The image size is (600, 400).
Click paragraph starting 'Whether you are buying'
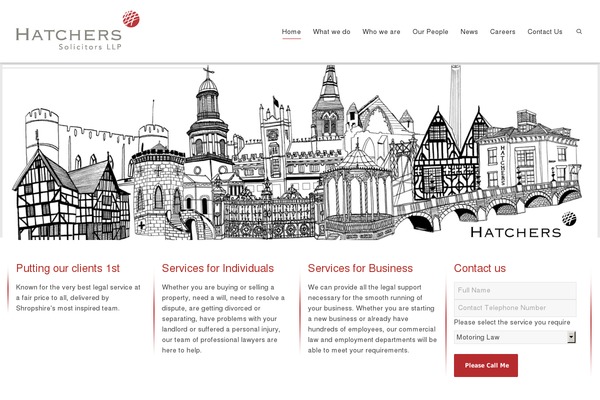(223, 319)
